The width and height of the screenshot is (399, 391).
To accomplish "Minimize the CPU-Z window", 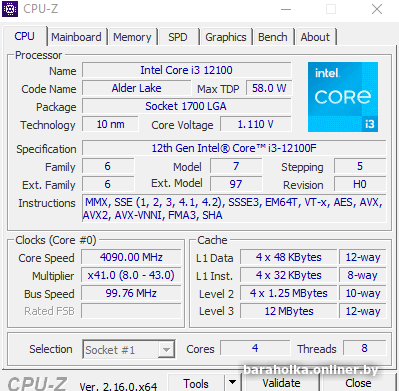I will tap(286, 9).
